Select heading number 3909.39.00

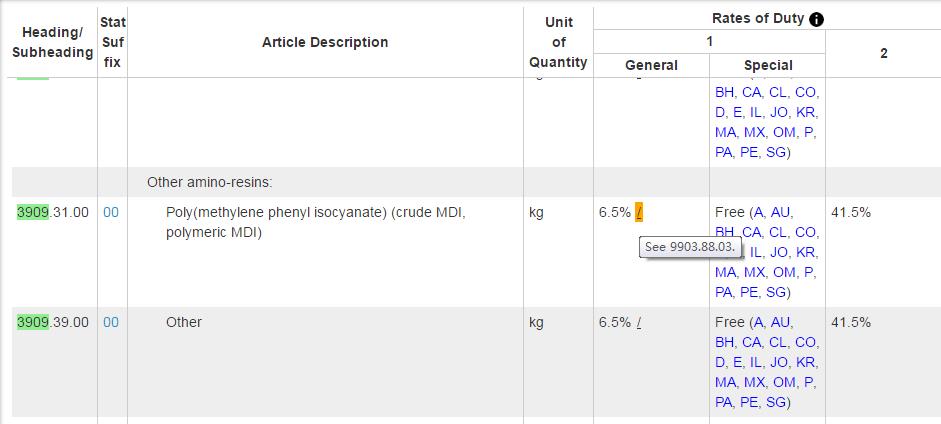point(53,322)
